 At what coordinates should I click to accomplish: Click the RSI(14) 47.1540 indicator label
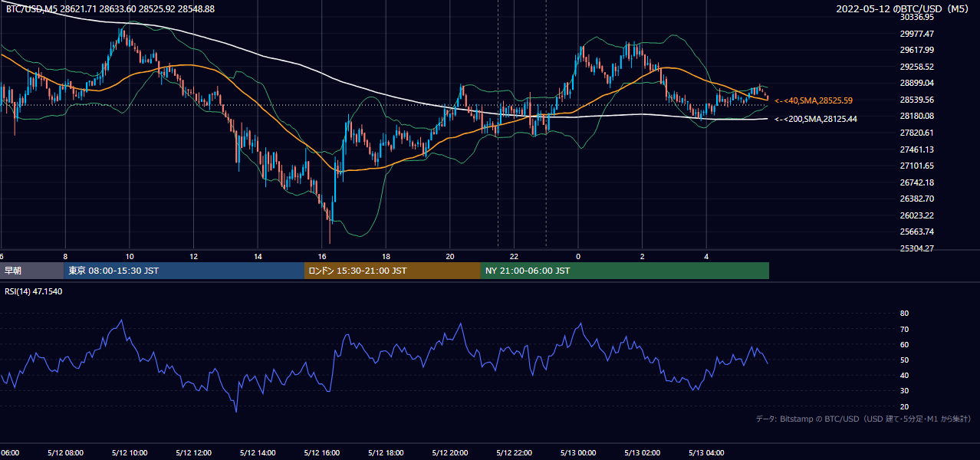pos(34,291)
